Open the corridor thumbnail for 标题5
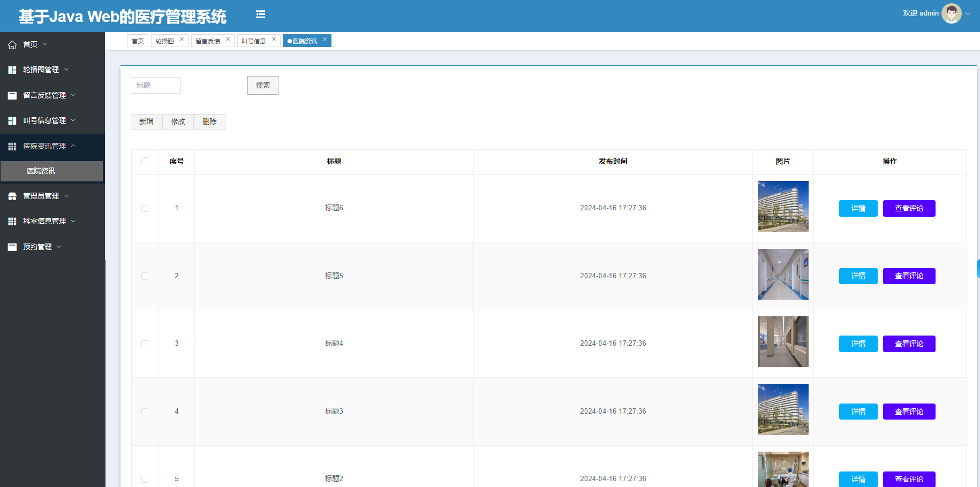The width and height of the screenshot is (980, 487). click(783, 274)
